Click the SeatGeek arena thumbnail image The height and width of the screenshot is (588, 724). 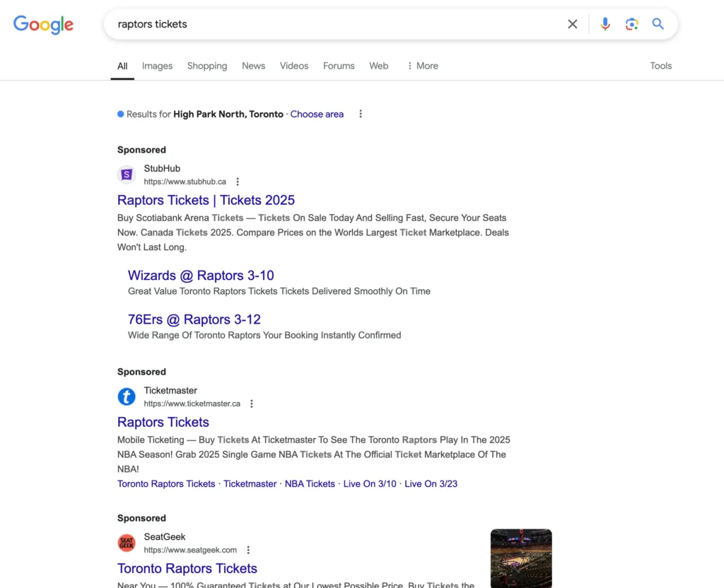tap(521, 558)
